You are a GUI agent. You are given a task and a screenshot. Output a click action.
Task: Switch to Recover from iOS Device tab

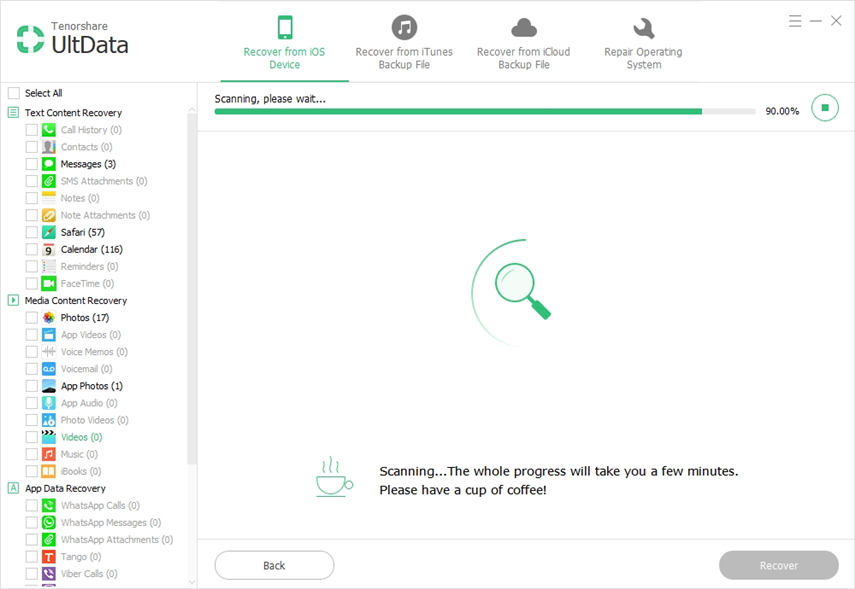tap(284, 43)
